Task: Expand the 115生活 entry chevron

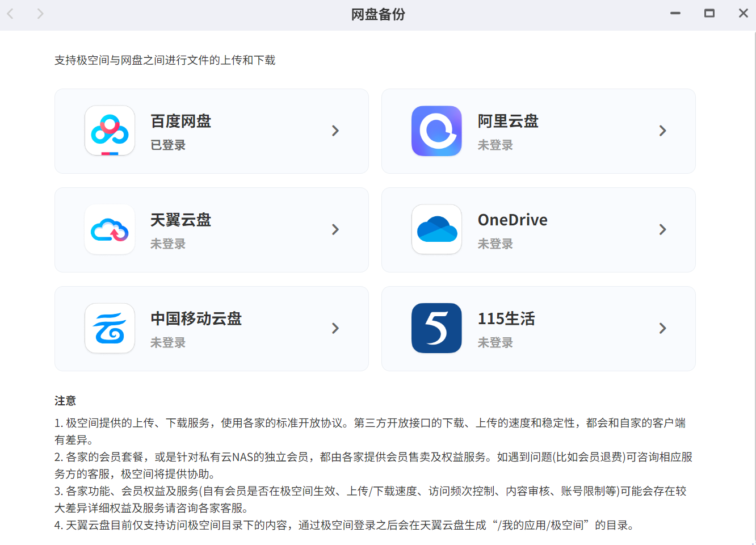Action: click(x=662, y=328)
